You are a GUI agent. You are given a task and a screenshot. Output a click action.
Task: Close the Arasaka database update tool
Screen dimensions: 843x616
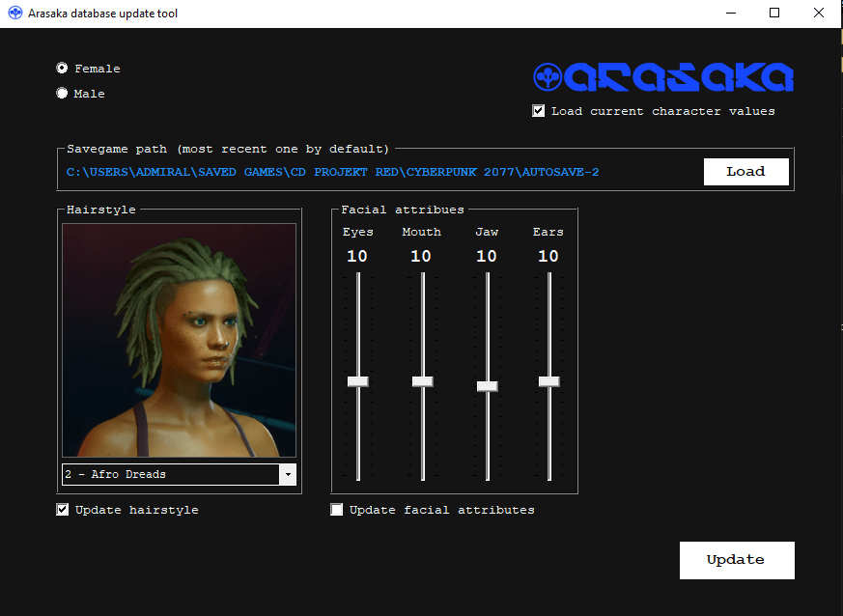pyautogui.click(x=818, y=14)
